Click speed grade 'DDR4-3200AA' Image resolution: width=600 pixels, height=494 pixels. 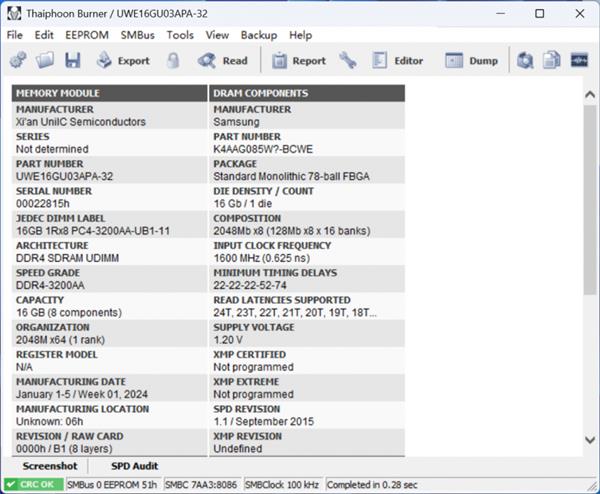click(x=51, y=285)
